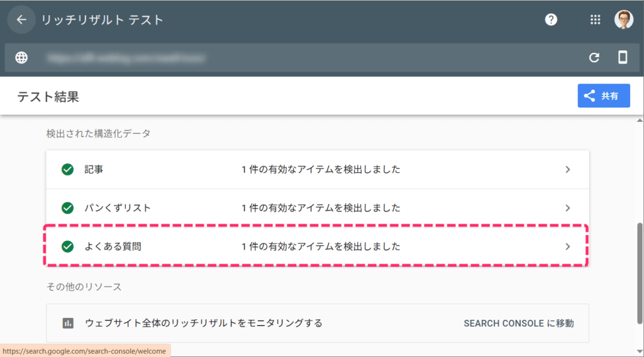
Task: Open SEARCH CONSOLE に移動 link
Action: [518, 323]
